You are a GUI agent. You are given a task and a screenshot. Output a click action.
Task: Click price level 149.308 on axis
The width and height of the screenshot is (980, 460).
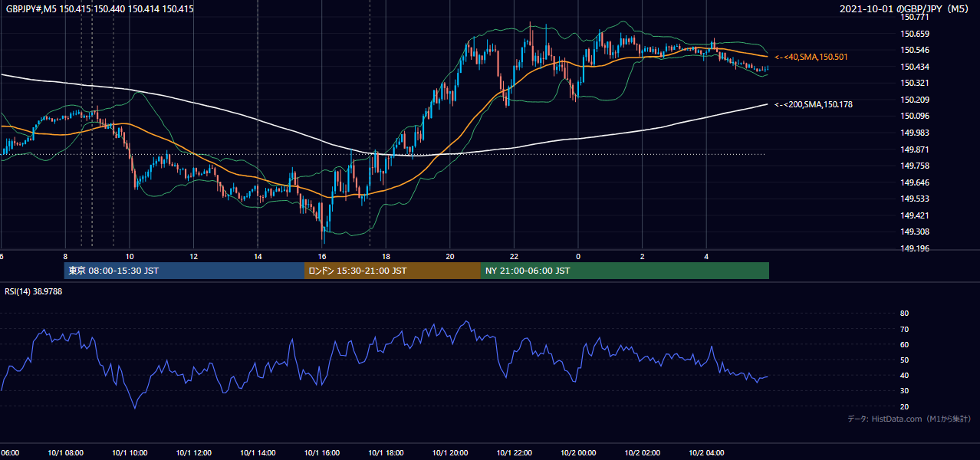click(x=915, y=232)
